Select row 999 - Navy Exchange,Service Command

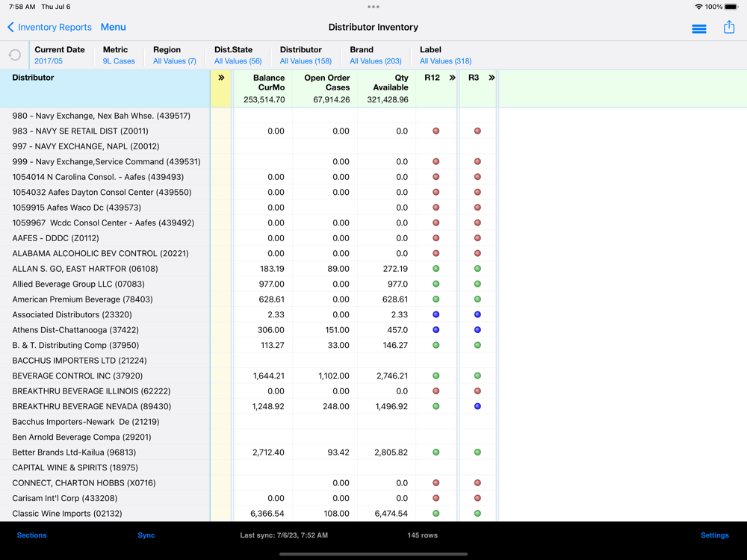tap(105, 161)
